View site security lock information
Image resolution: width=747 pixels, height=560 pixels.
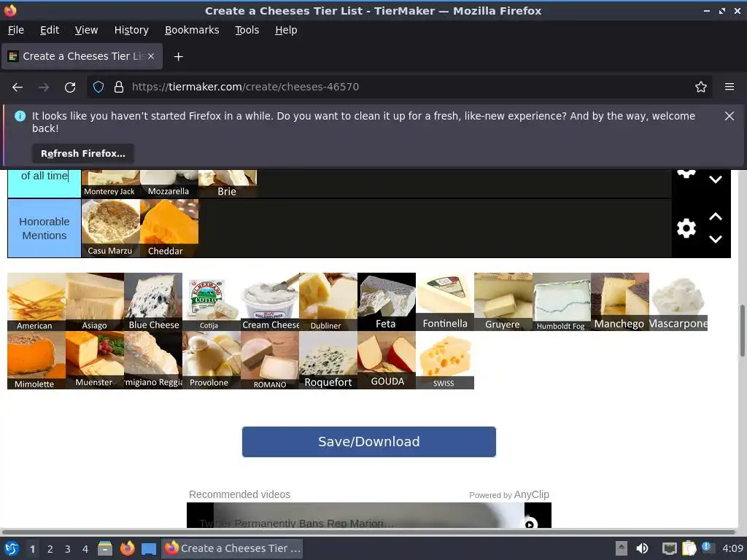119,87
